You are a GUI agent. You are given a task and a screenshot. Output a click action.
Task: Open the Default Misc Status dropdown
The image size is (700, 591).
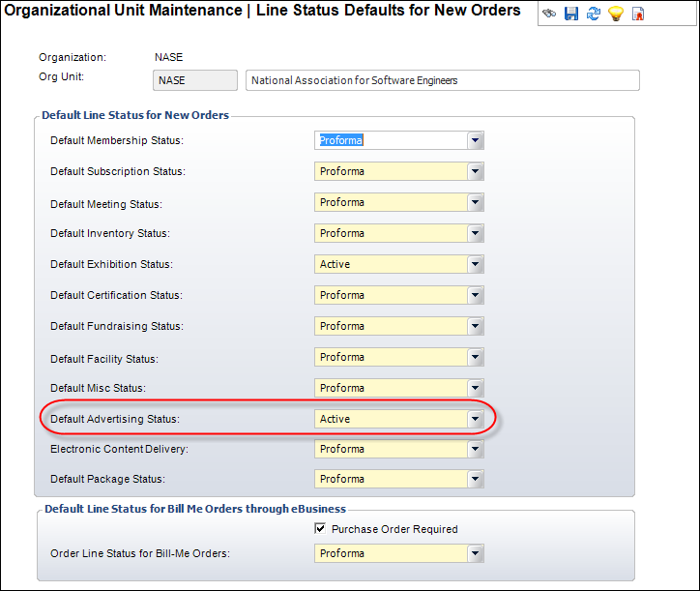tap(476, 388)
